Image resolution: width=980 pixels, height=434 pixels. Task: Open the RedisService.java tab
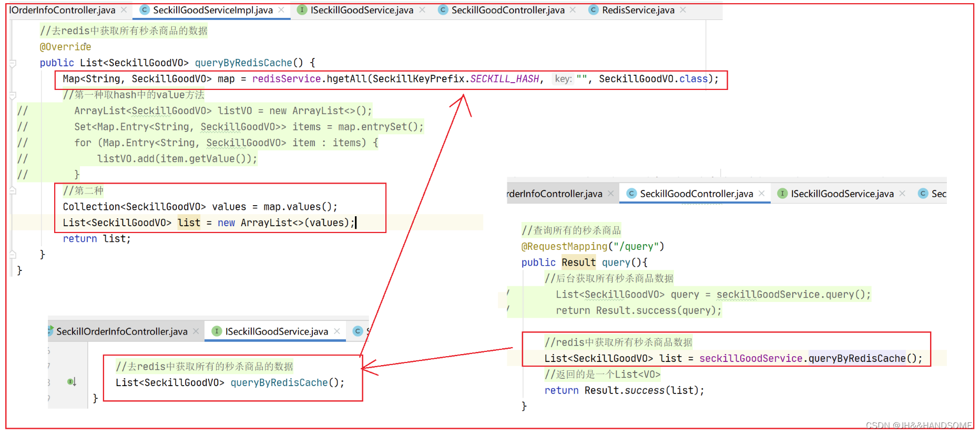[638, 10]
